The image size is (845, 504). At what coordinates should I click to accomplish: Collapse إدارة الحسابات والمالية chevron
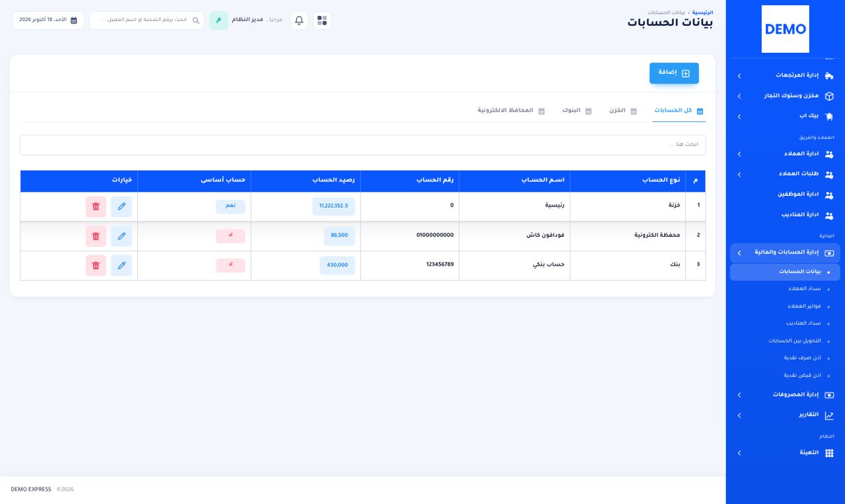coord(739,253)
